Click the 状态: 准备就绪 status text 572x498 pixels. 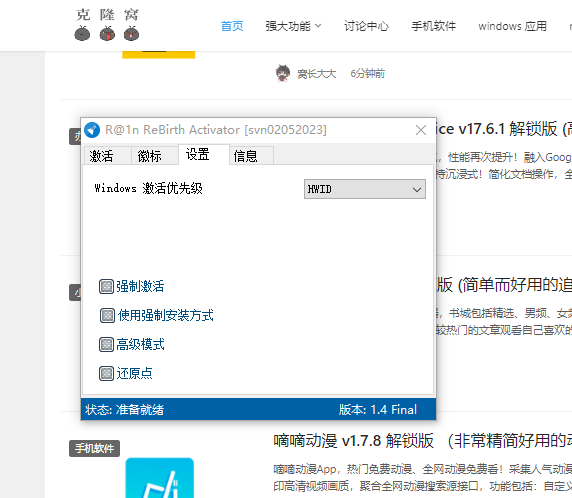124,410
